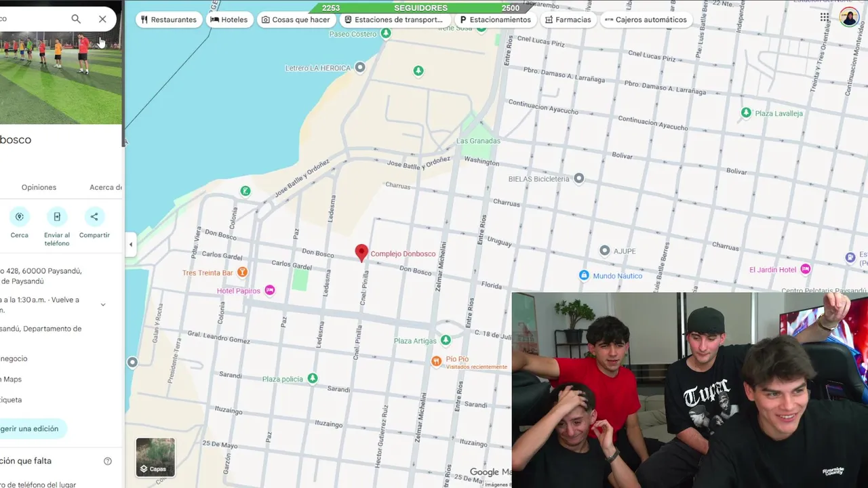Click the Letrero LA HEROICA marker
The image size is (868, 488).
click(360, 67)
